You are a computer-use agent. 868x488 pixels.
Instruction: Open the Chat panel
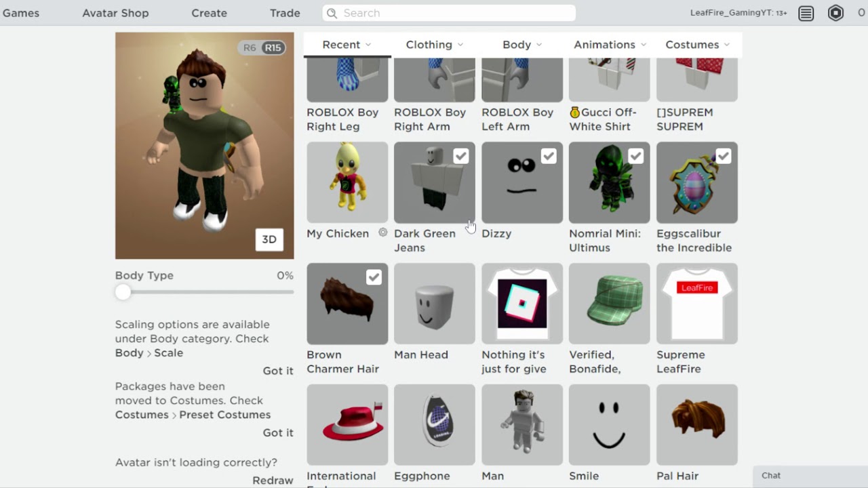[810, 476]
